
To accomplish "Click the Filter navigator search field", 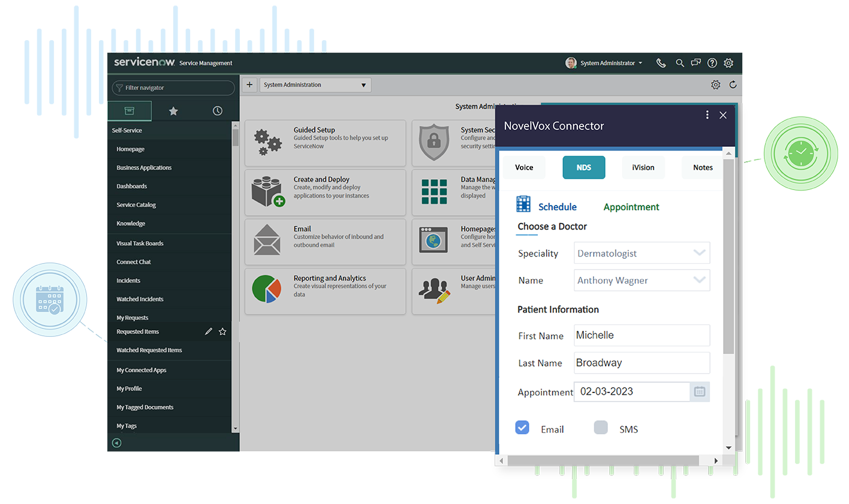I will tap(173, 87).
